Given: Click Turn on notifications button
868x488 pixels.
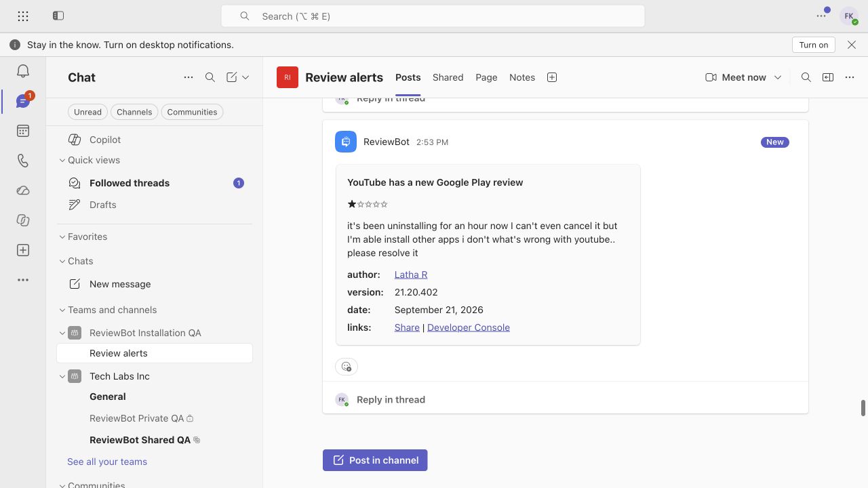Looking at the screenshot, I should point(814,45).
